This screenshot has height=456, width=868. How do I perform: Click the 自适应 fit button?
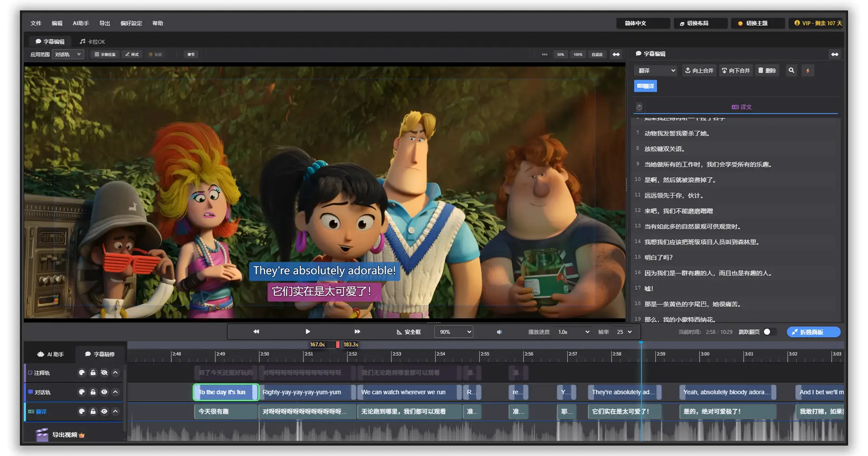point(597,55)
